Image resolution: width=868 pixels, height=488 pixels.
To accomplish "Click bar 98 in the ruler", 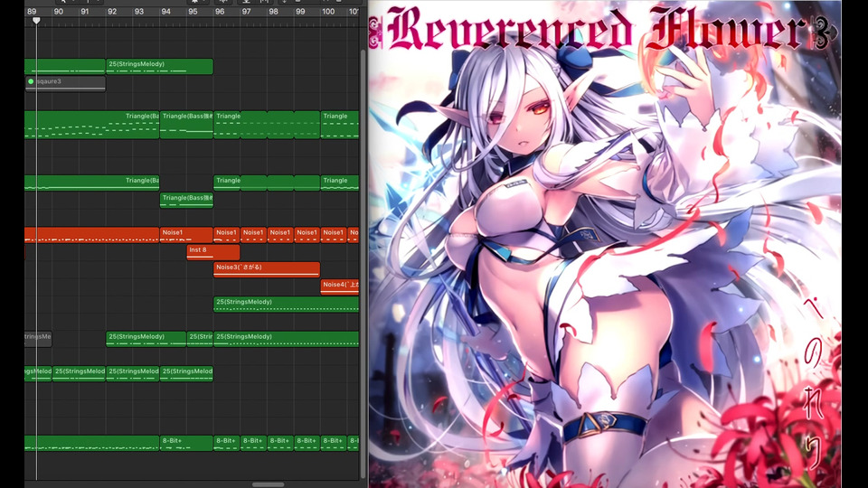I will tap(273, 11).
